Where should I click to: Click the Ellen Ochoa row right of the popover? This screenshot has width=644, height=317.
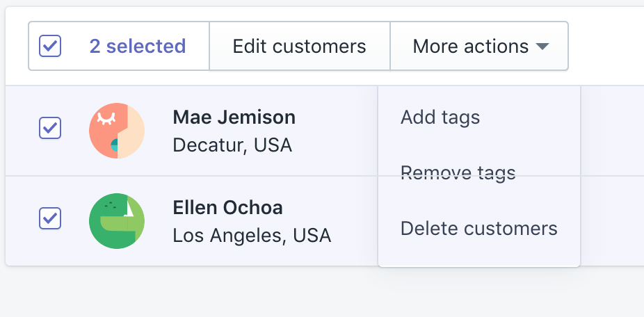point(613,221)
